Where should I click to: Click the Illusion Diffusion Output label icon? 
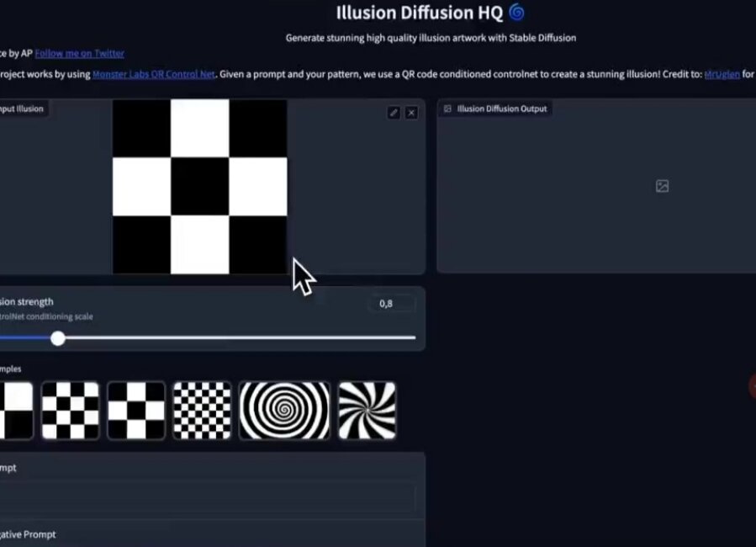[447, 109]
